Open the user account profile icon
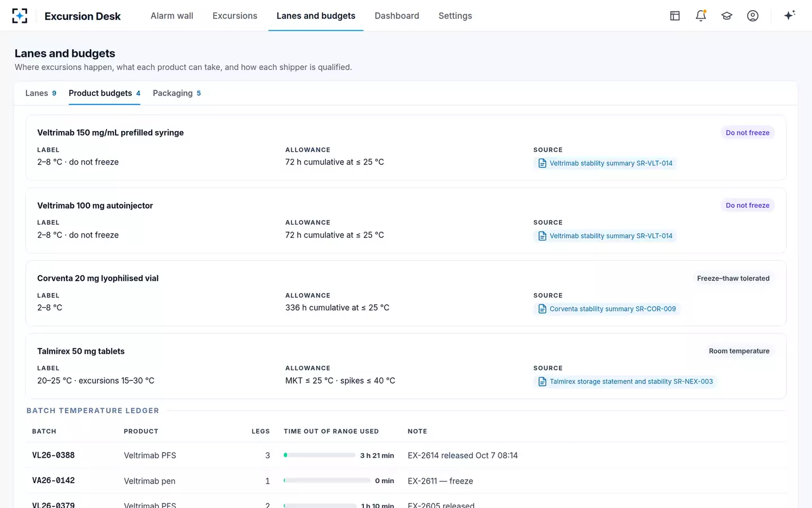The width and height of the screenshot is (812, 508). [x=753, y=16]
